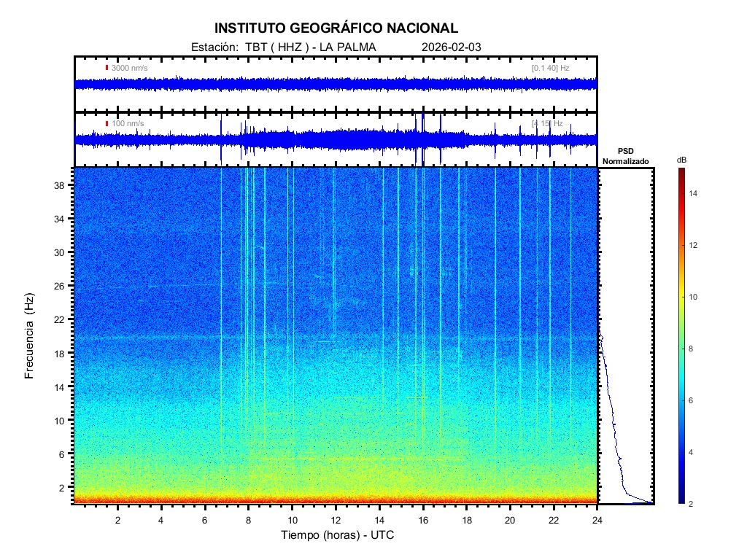Click the 2 hour tick on the time axis
Screen dimensions: 747x560
(118, 520)
